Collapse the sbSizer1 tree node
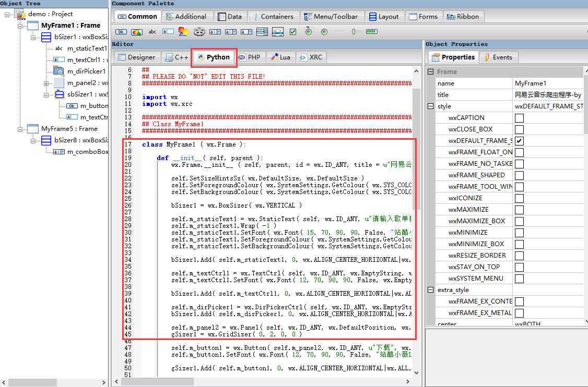Screen dimensions: 588x387 pyautogui.click(x=46, y=95)
